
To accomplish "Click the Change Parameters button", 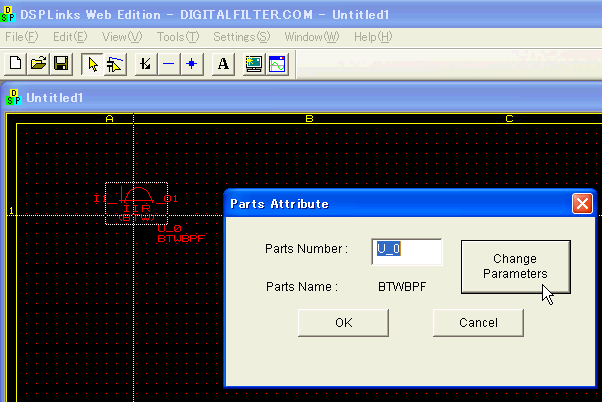I will [515, 266].
